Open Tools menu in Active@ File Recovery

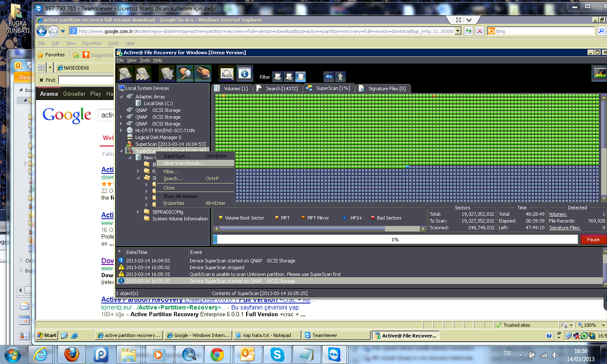pos(145,60)
